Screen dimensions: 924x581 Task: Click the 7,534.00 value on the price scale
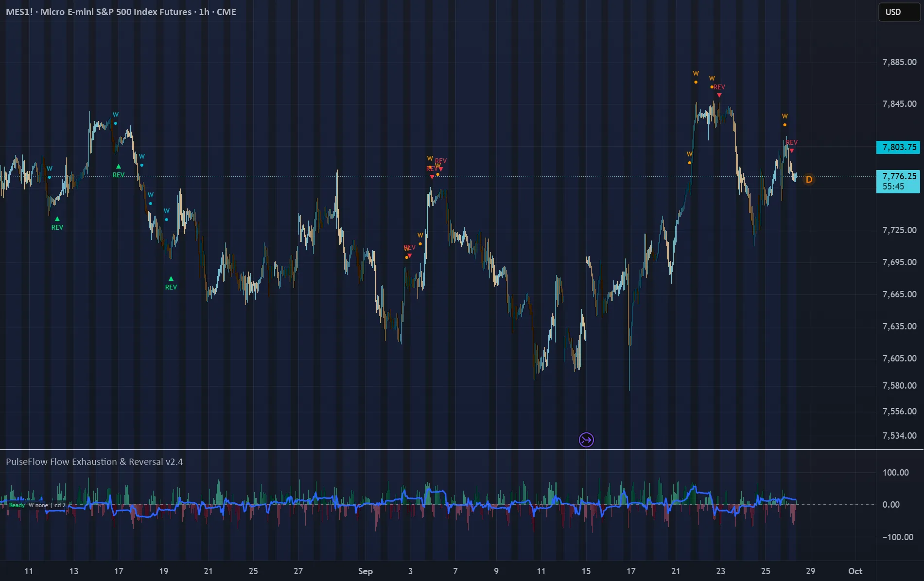[x=899, y=436]
